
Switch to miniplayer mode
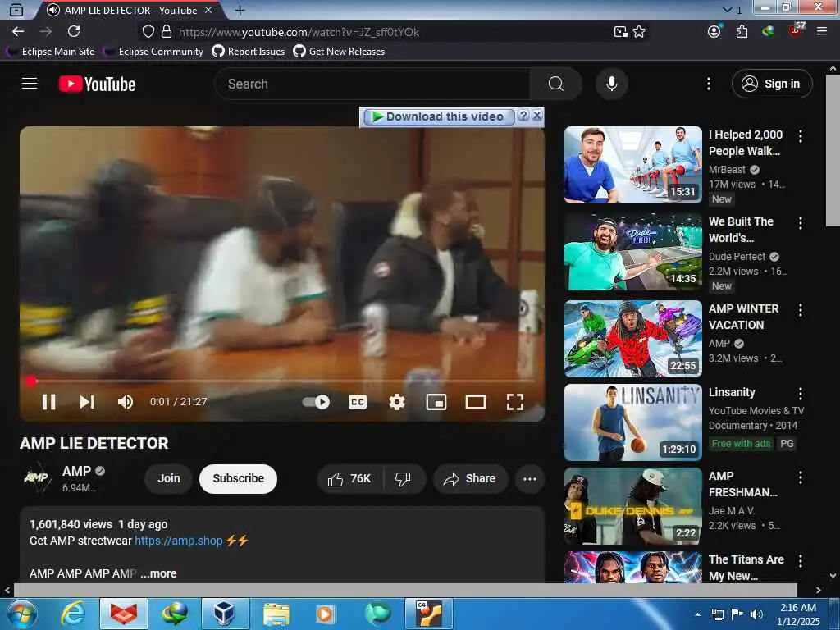click(436, 402)
